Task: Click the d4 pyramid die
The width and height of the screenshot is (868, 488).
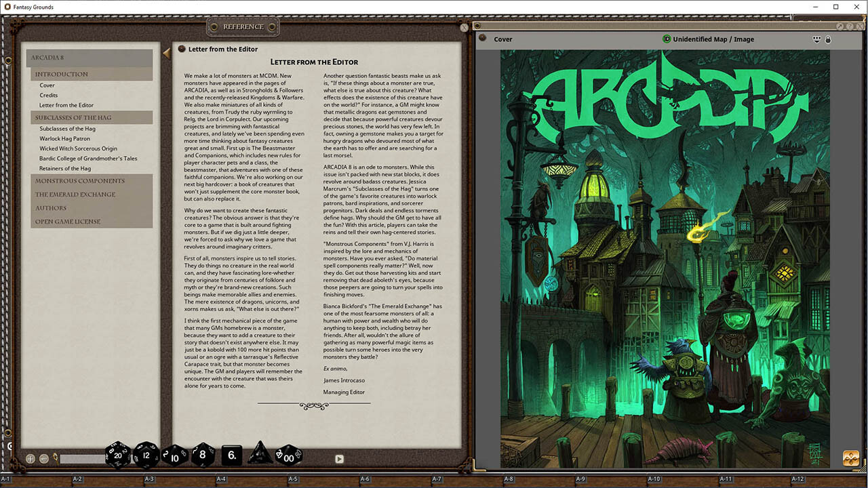Action: (x=260, y=454)
